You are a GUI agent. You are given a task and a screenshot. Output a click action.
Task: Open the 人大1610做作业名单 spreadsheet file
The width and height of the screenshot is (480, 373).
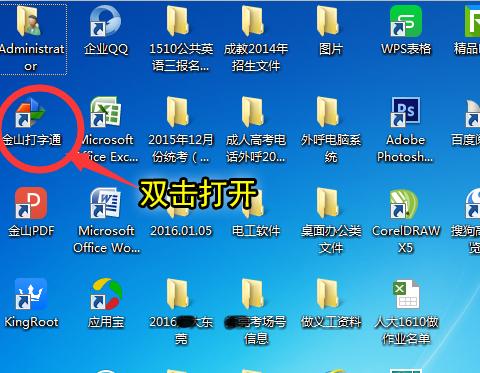(406, 294)
